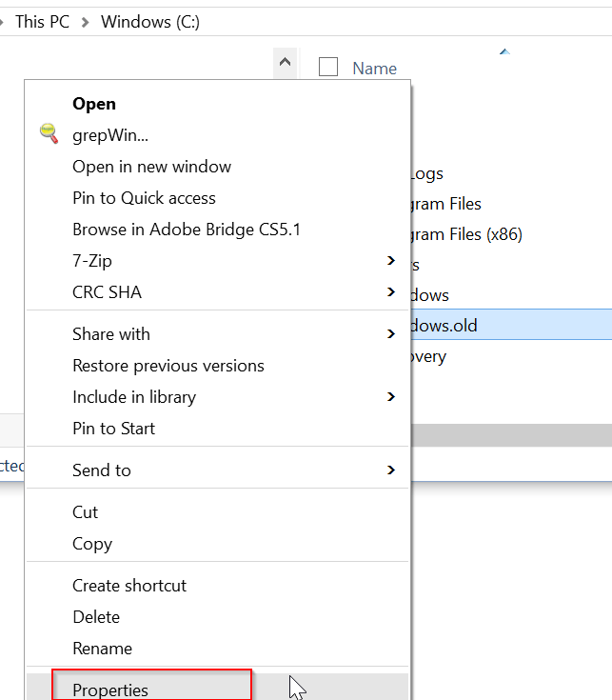Image resolution: width=612 pixels, height=700 pixels.
Task: Click This PC in the breadcrumb
Action: tap(42, 21)
